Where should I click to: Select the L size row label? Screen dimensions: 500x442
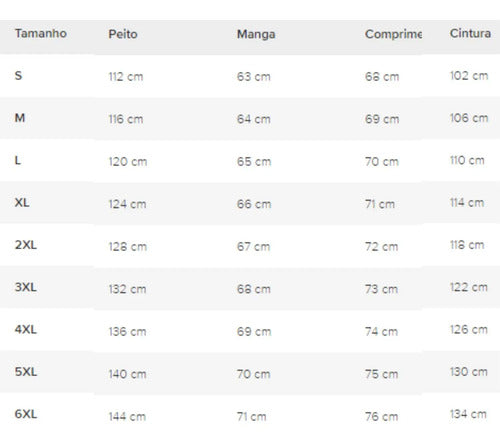tap(18, 160)
